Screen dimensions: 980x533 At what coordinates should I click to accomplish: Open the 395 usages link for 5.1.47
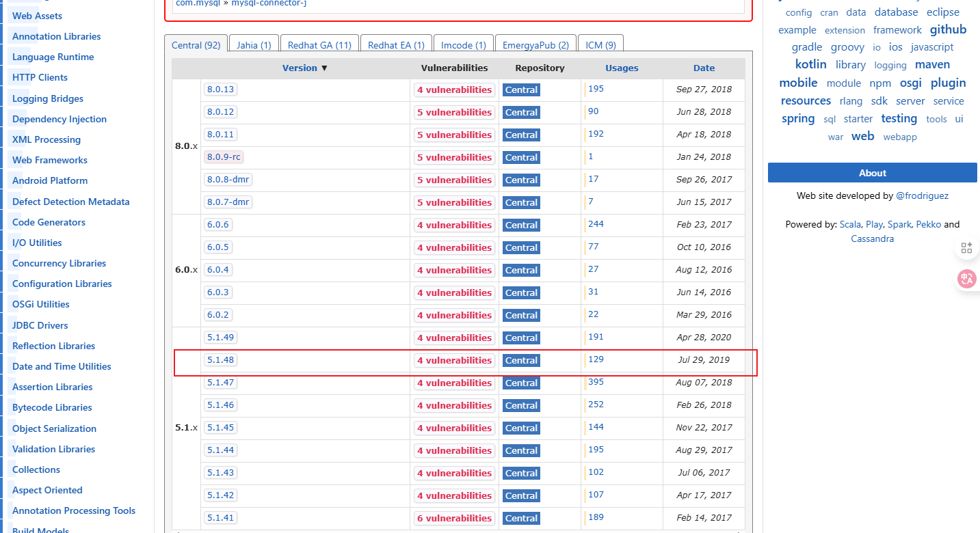click(x=596, y=382)
